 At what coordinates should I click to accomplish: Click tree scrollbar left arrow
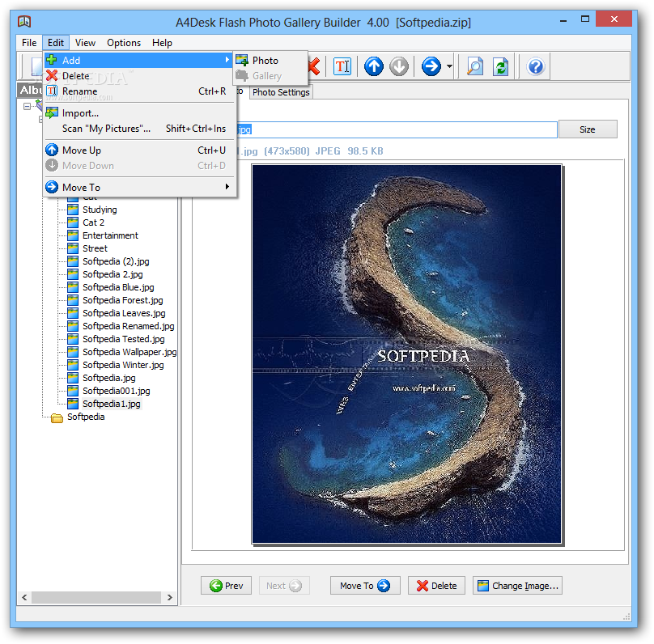click(x=24, y=597)
